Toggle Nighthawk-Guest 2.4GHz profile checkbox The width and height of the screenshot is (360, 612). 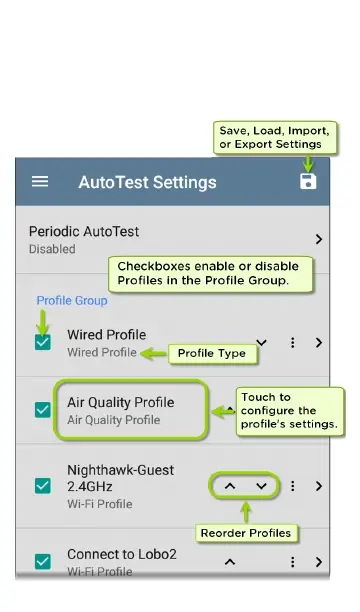tap(43, 486)
